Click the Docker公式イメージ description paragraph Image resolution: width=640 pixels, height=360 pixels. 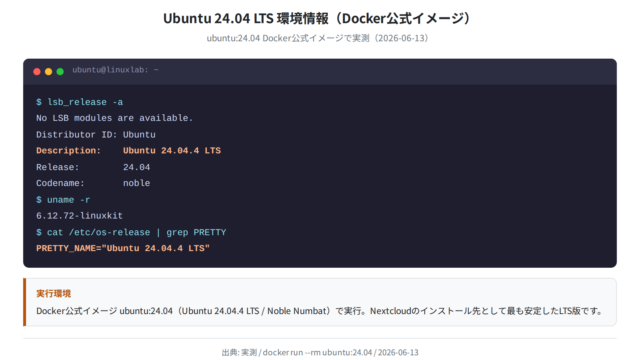coord(320,311)
